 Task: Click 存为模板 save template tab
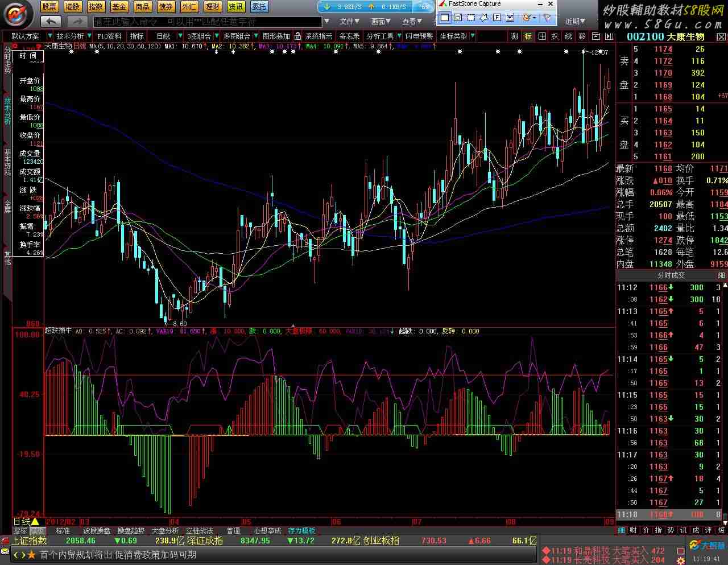click(x=301, y=530)
